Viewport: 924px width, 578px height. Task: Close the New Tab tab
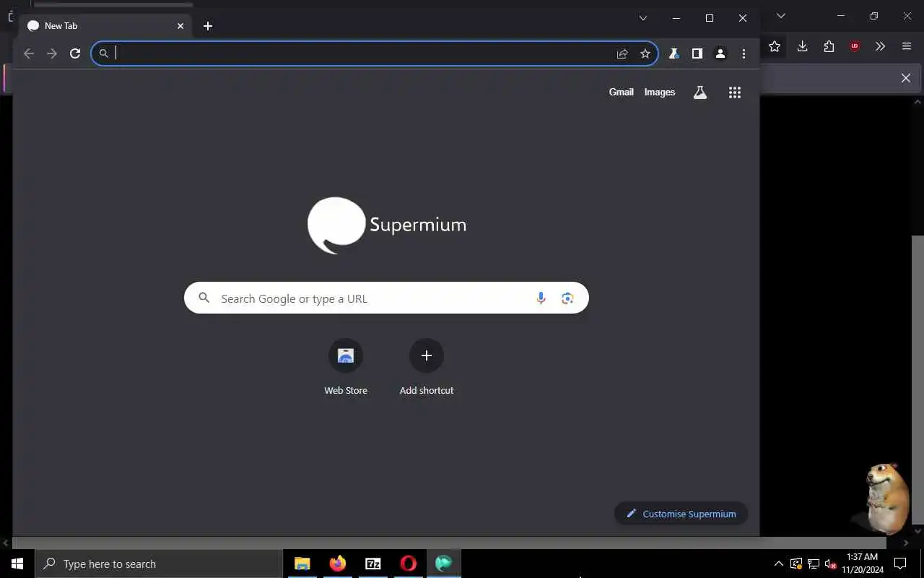[x=180, y=26]
